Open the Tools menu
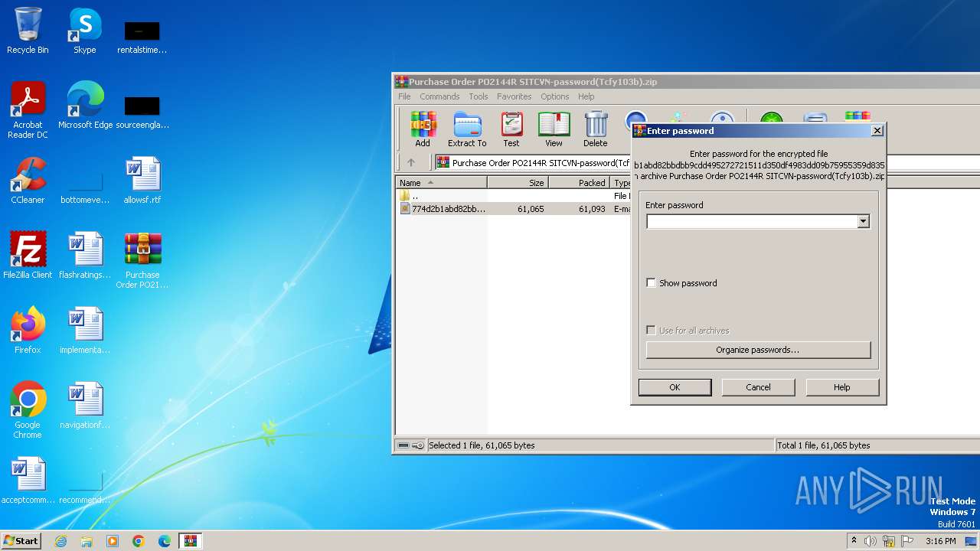The width and height of the screenshot is (980, 551). [x=479, y=96]
